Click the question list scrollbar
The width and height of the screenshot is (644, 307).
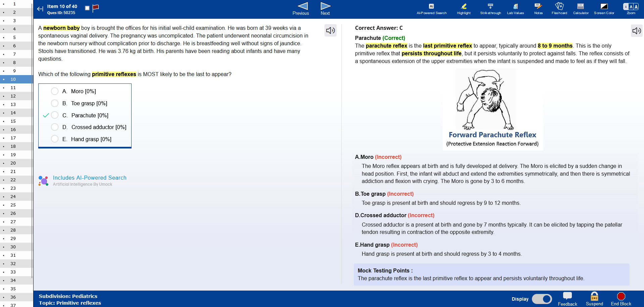[32, 141]
